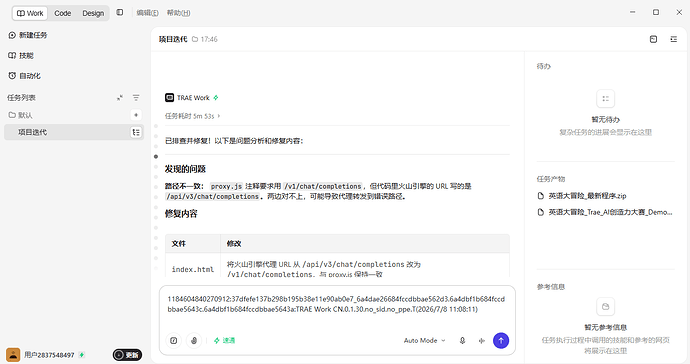Toggle the 速通 fast mode
Screen dimensions: 690x364
click(x=224, y=340)
